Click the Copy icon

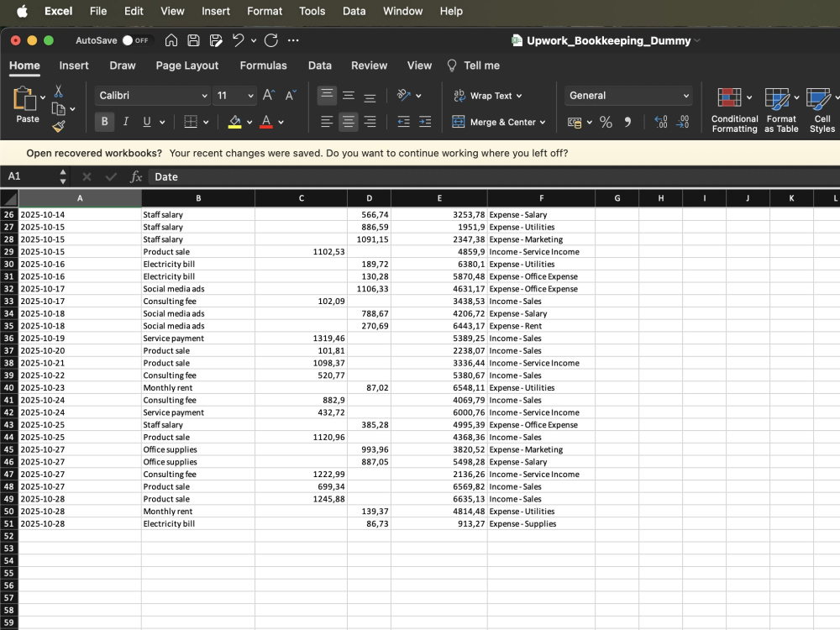pos(59,108)
